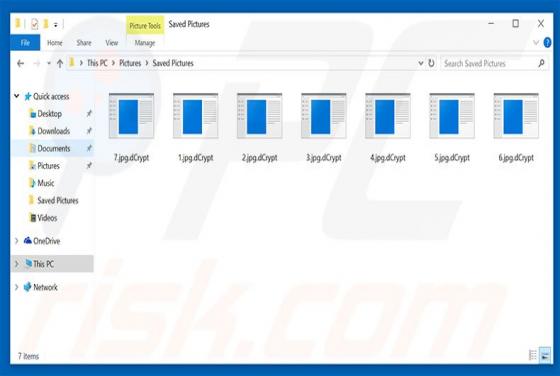Expand the Network tree node
Image resolution: width=560 pixels, height=376 pixels.
point(16,287)
